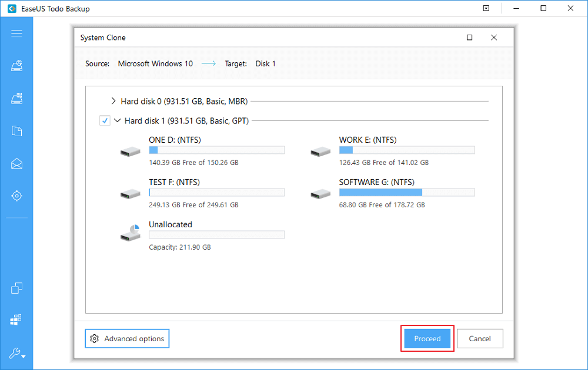Click the gear icon in Advanced options
588x370 pixels.
tap(95, 338)
